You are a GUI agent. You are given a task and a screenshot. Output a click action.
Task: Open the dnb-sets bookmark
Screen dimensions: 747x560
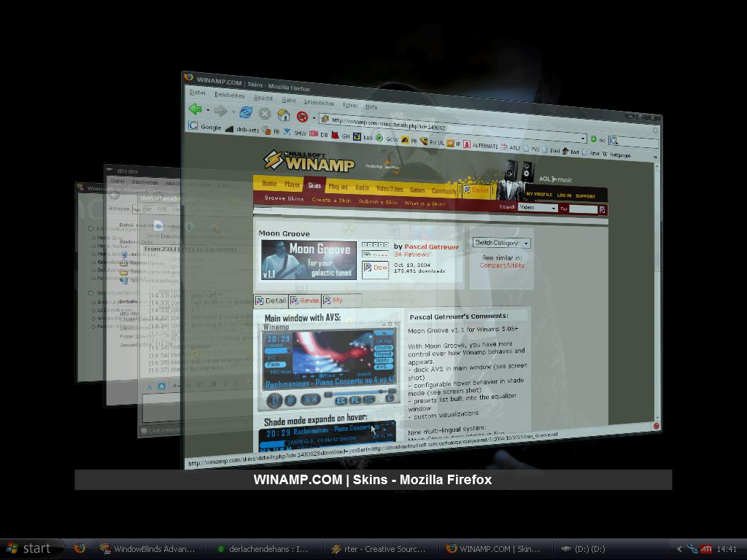(242, 129)
